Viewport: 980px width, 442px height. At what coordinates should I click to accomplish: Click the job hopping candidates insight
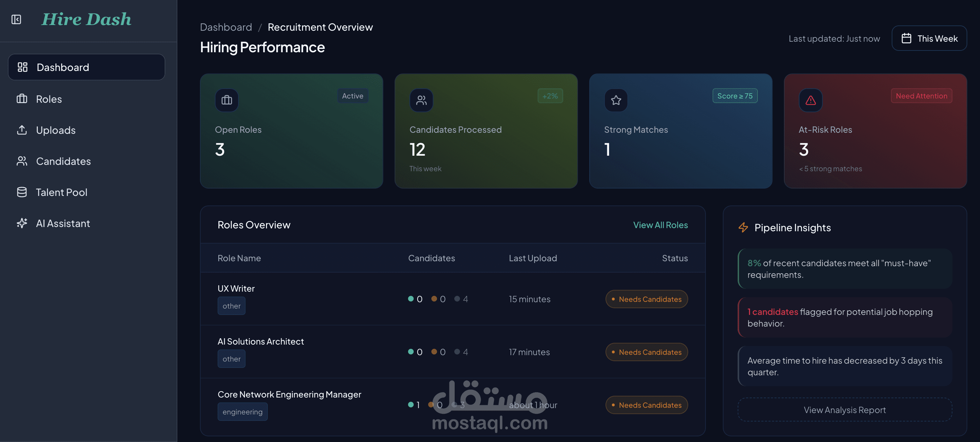(845, 317)
